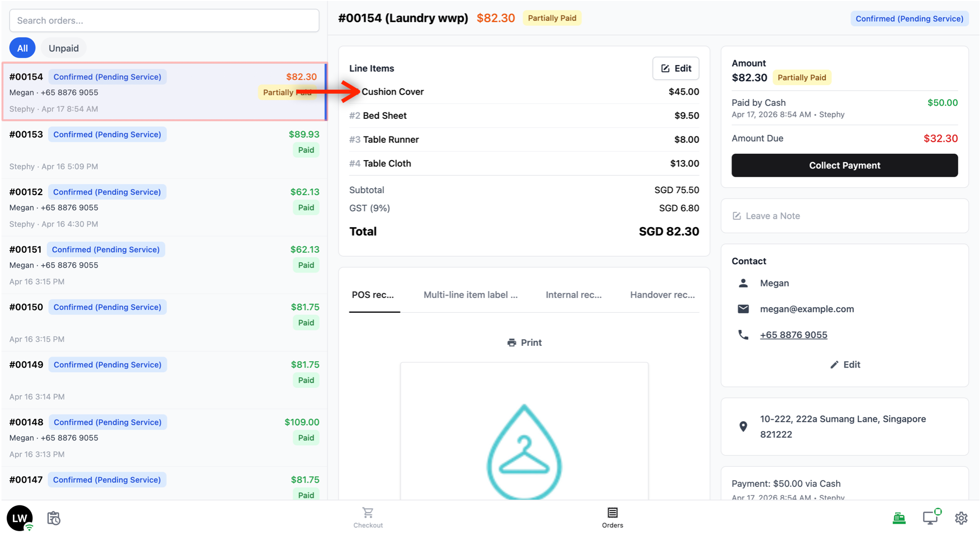Open settings gear icon
Viewport: 980px width, 537px height.
click(x=961, y=518)
